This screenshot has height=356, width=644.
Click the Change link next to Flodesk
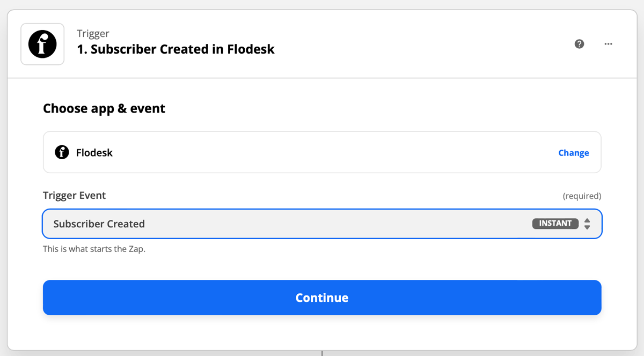click(x=574, y=153)
